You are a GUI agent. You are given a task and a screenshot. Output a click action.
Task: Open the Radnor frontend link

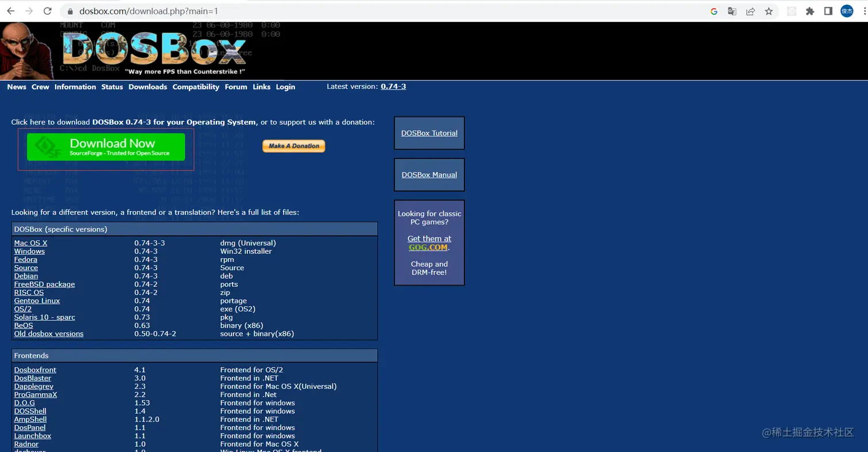(26, 444)
